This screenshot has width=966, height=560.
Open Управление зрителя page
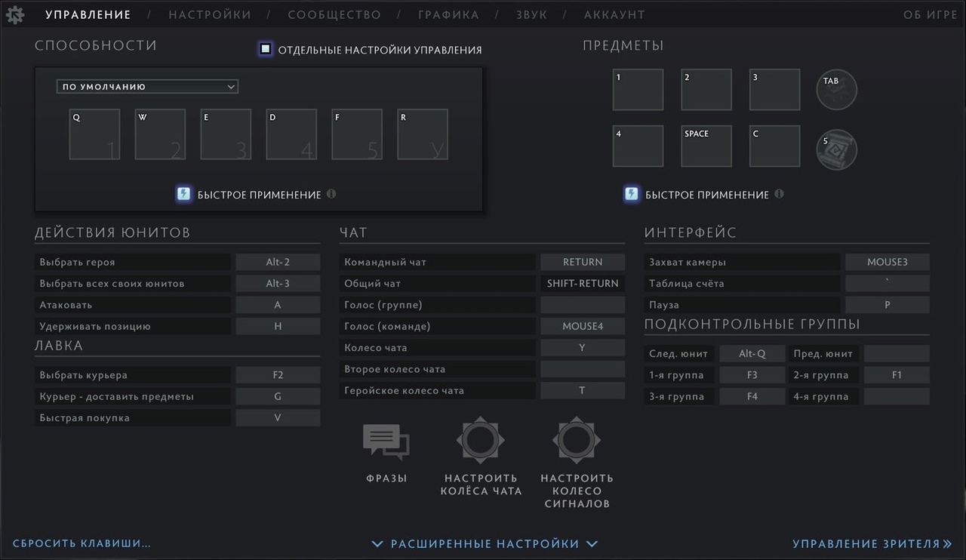(x=872, y=543)
